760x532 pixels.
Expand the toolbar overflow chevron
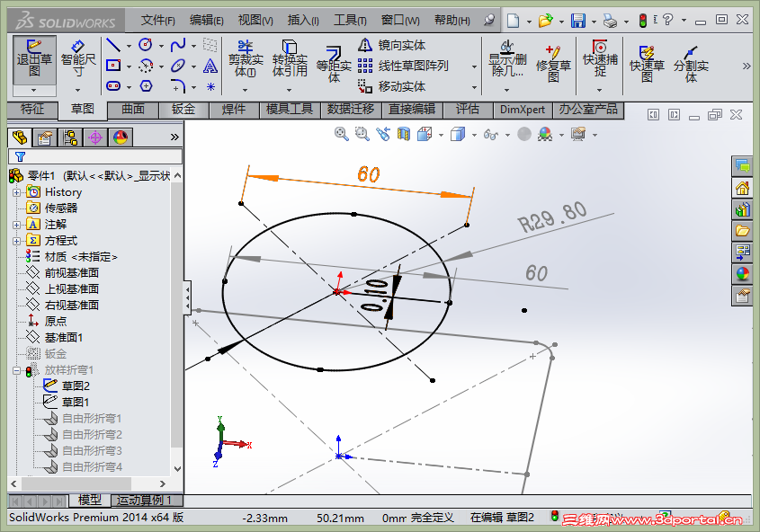(x=747, y=66)
